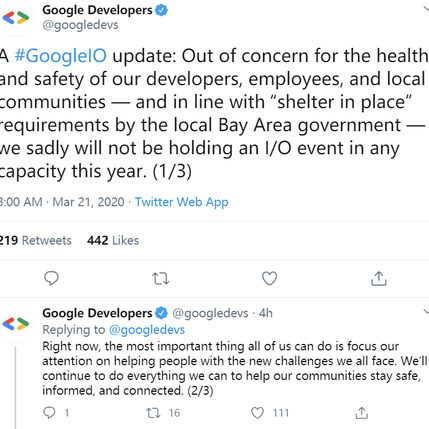Screen dimensions: 429x429
Task: Expand the reply tweet's options chevron
Action: [x=426, y=312]
